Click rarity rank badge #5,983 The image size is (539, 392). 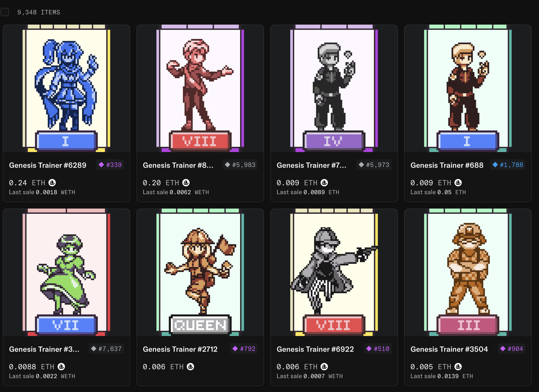click(x=240, y=165)
